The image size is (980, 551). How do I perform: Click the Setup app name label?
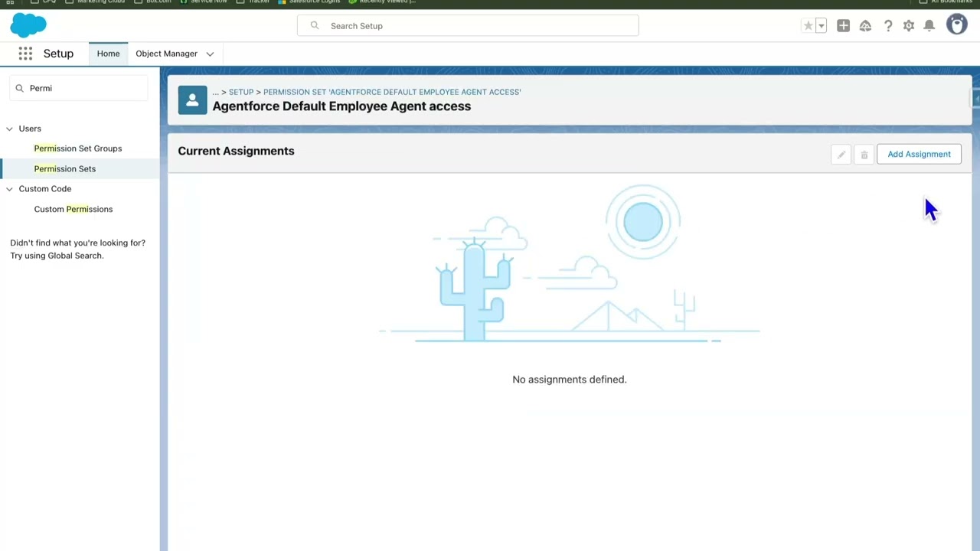point(58,54)
